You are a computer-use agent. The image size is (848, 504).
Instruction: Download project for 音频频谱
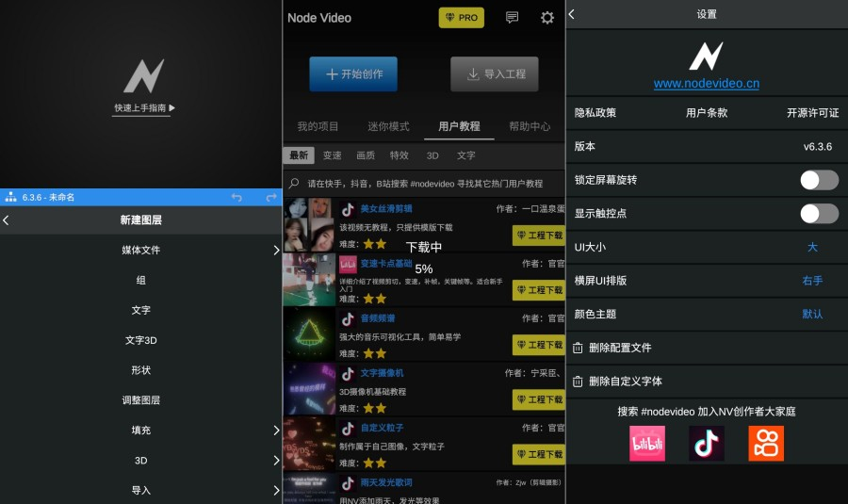click(x=539, y=345)
